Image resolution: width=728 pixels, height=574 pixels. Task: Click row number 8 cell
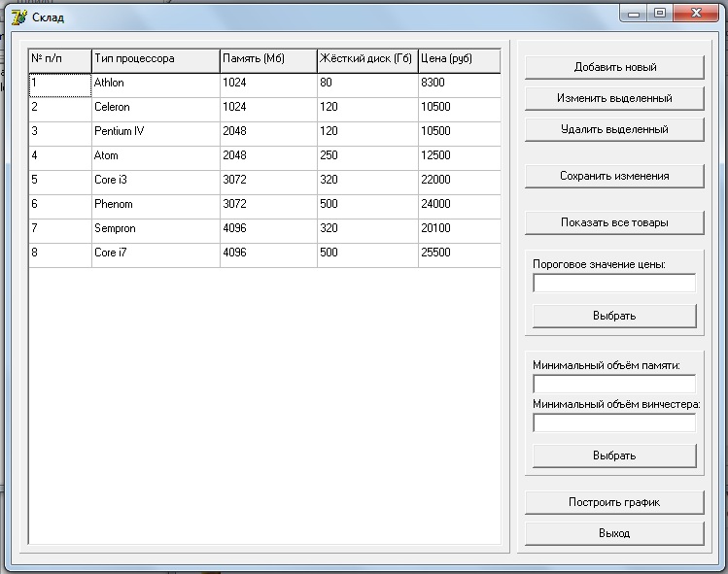tap(60, 255)
